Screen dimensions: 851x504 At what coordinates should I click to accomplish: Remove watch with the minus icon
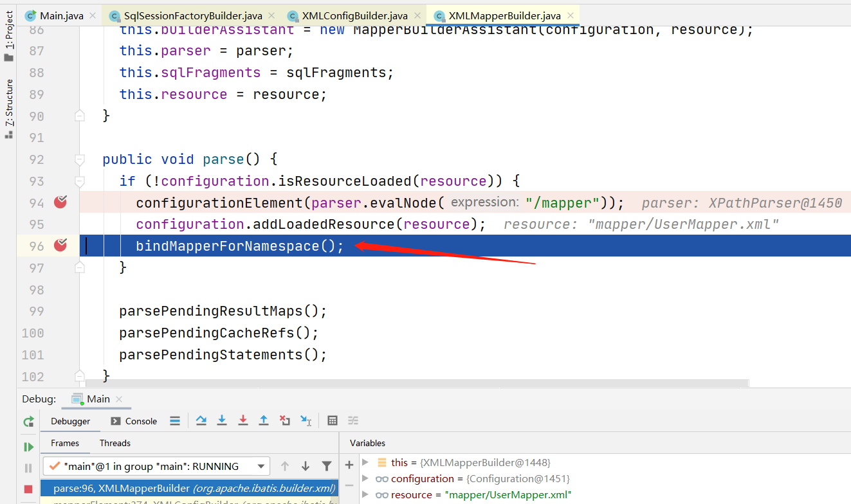349,485
